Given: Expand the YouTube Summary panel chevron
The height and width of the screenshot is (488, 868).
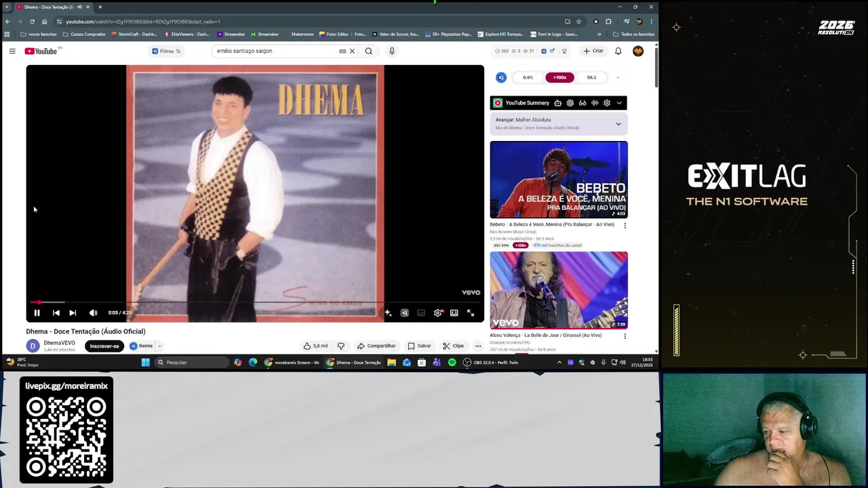Looking at the screenshot, I should 619,103.
